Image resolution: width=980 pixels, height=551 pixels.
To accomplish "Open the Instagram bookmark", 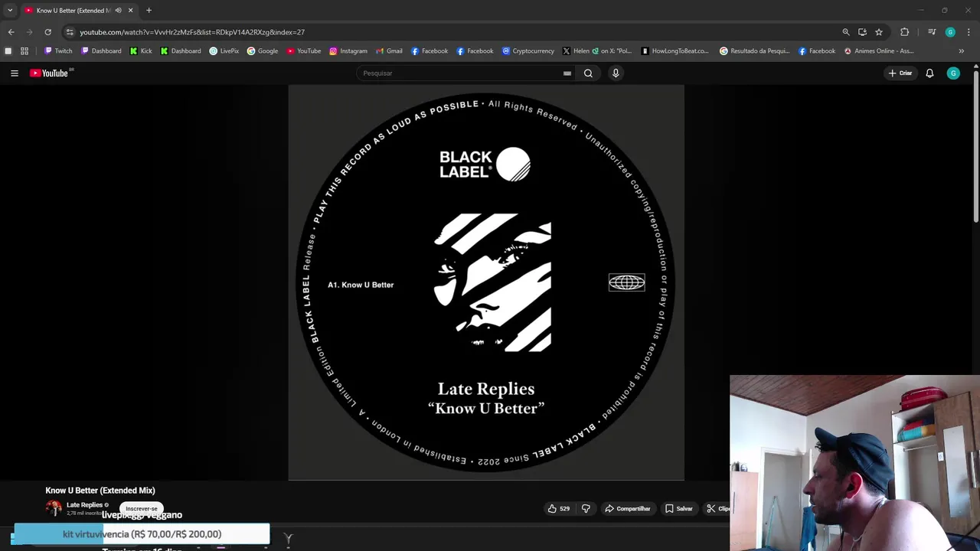I will pos(348,51).
